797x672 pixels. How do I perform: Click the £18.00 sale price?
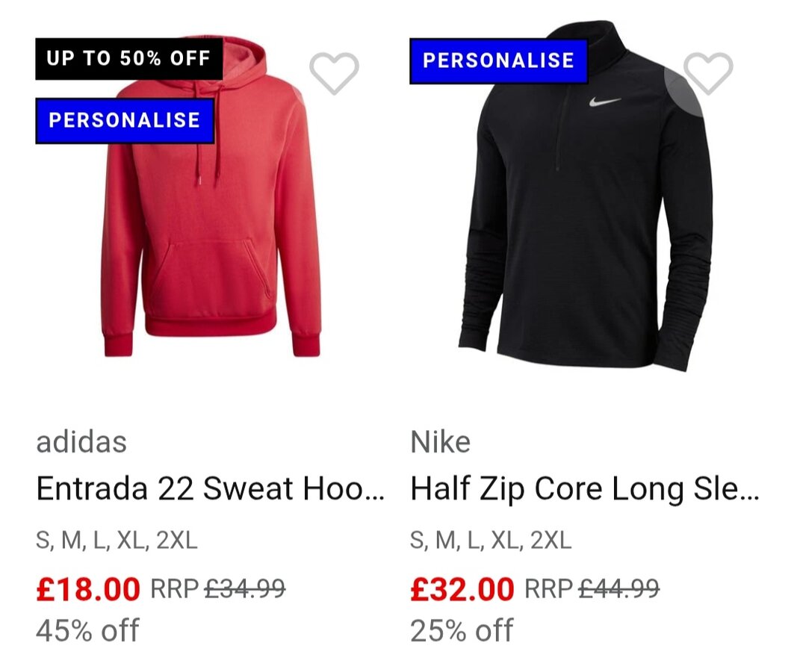pos(88,590)
